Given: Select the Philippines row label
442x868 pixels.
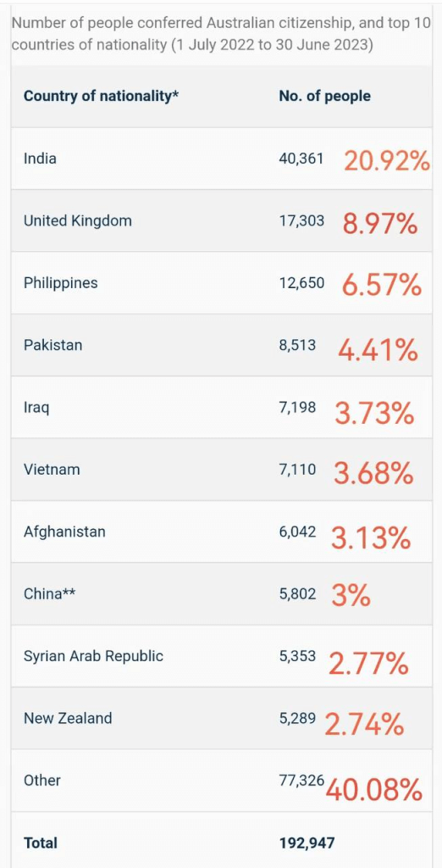Looking at the screenshot, I should point(60,283).
